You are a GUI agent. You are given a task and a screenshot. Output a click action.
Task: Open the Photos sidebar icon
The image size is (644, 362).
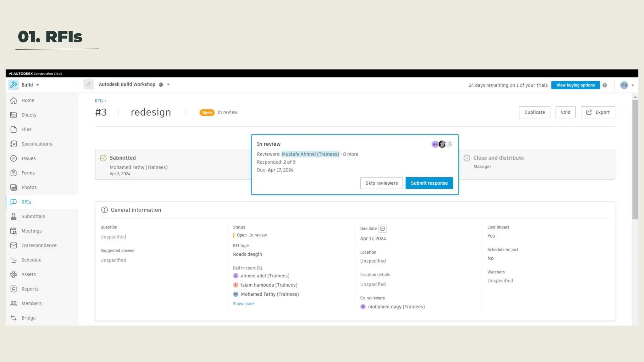pyautogui.click(x=14, y=187)
